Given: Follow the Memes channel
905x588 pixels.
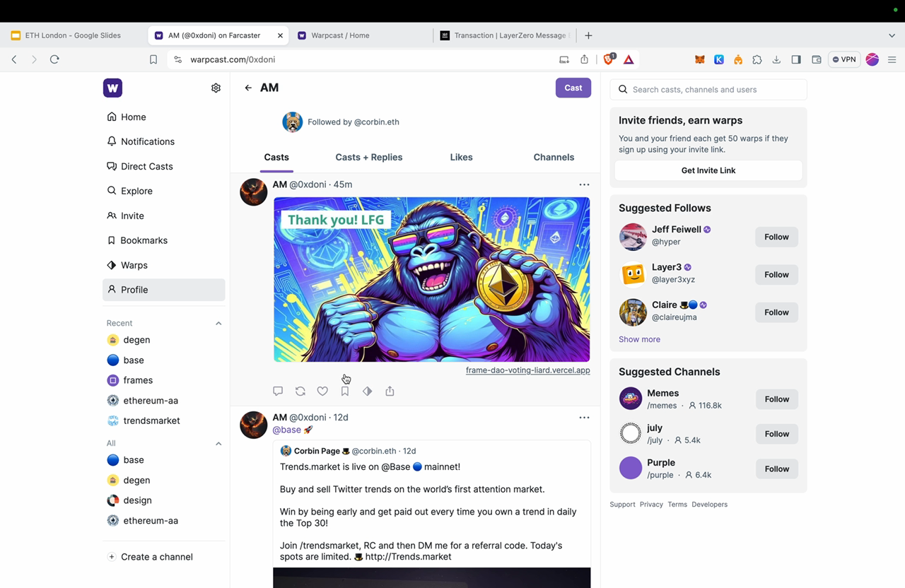Looking at the screenshot, I should click(776, 399).
